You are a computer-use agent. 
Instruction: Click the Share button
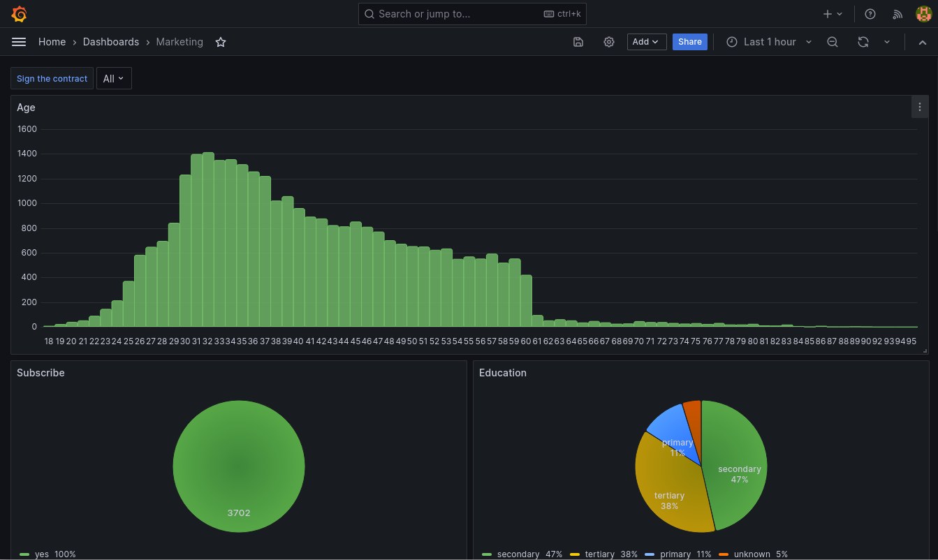pos(690,42)
